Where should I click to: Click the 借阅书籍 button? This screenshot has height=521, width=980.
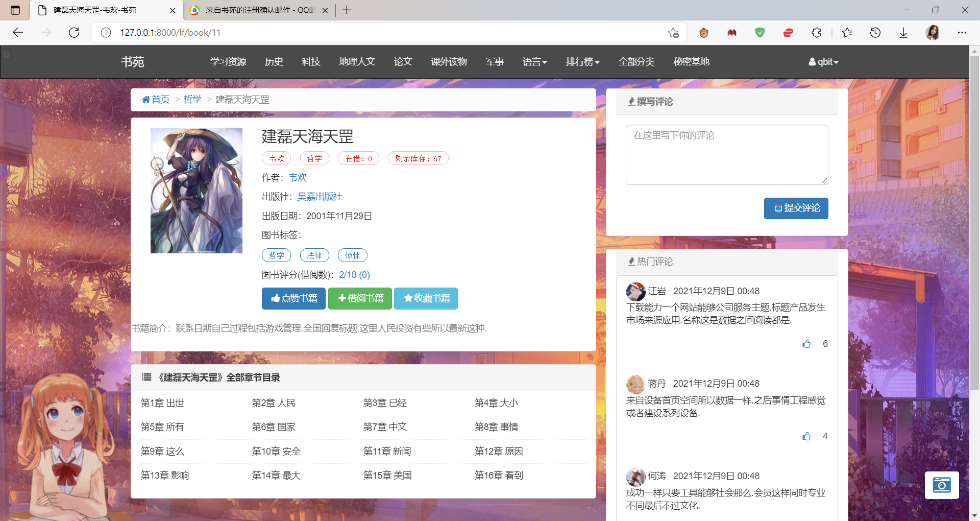tap(360, 298)
